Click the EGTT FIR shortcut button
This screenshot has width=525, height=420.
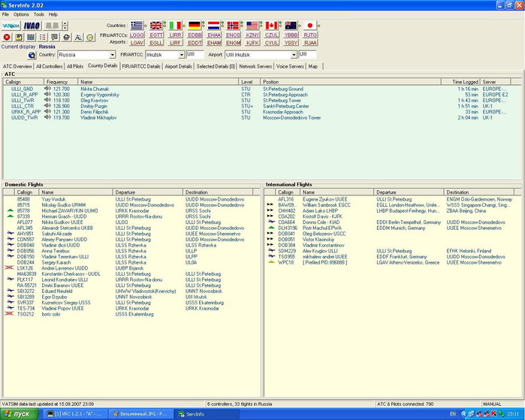(x=156, y=35)
